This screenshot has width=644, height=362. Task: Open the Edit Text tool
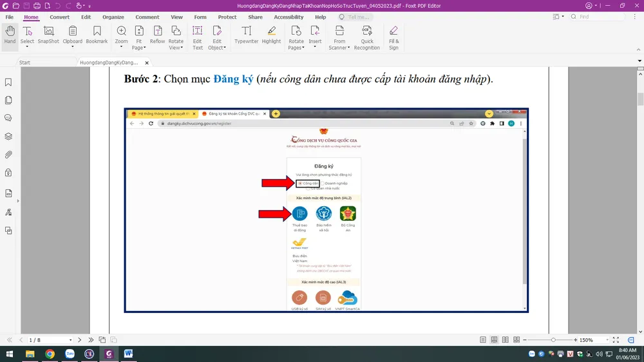coord(198,37)
